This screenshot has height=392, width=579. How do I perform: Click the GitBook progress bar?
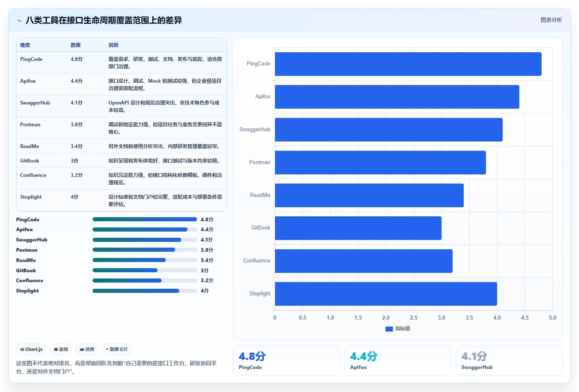click(x=145, y=270)
